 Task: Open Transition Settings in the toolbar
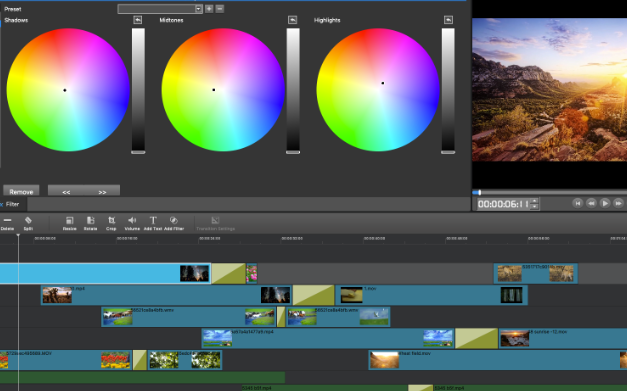click(x=216, y=223)
